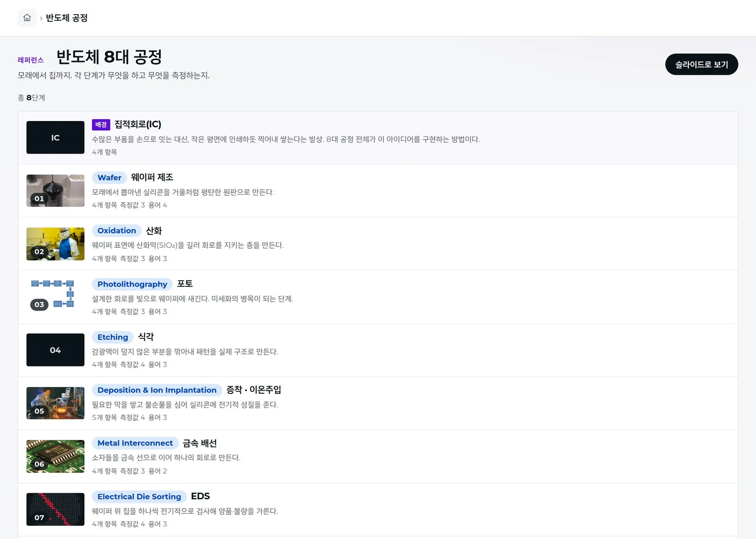The image size is (756, 539).
Task: Select the Electrical Die Sorting tag
Action: point(139,496)
